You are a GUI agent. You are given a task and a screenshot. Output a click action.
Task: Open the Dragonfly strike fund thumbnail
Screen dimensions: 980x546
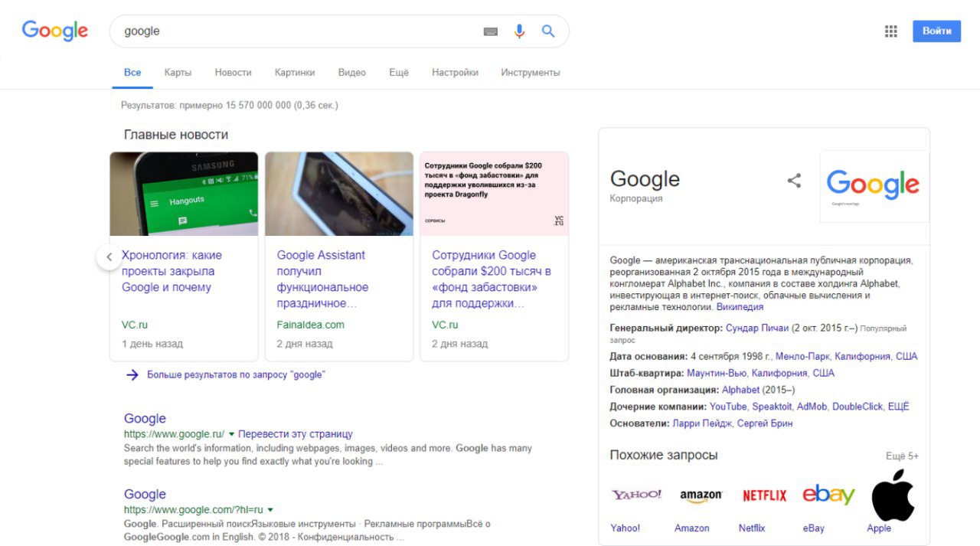tap(495, 194)
